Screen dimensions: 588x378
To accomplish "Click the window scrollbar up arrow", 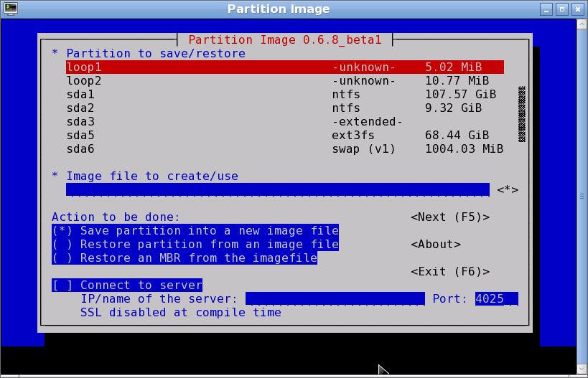I will click(x=582, y=24).
